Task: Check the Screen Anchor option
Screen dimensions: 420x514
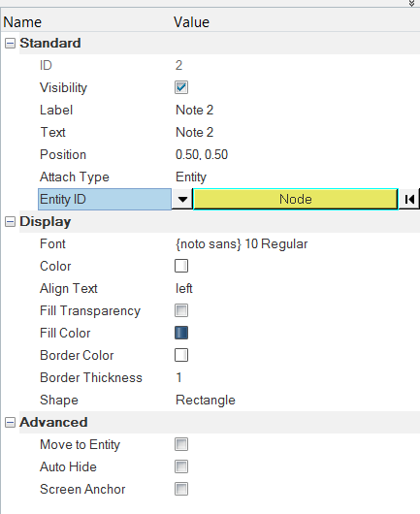Action: (x=181, y=489)
